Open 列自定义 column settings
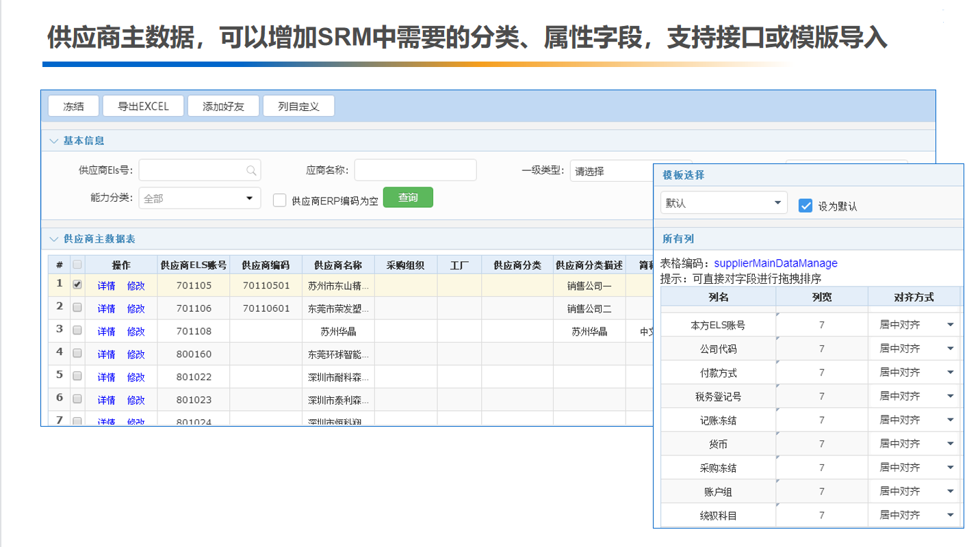This screenshot has height=547, width=980. (x=298, y=107)
